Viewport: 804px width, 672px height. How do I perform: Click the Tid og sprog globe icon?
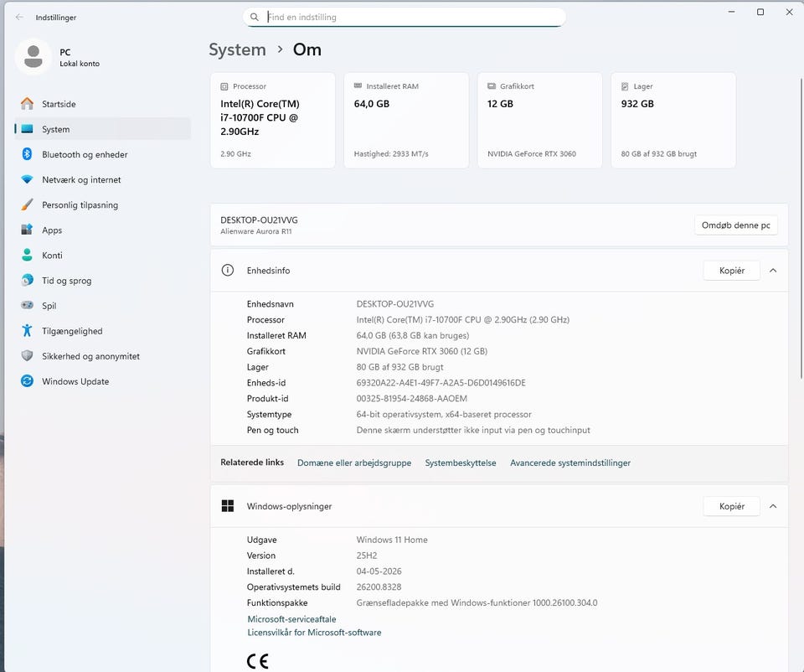click(x=27, y=280)
